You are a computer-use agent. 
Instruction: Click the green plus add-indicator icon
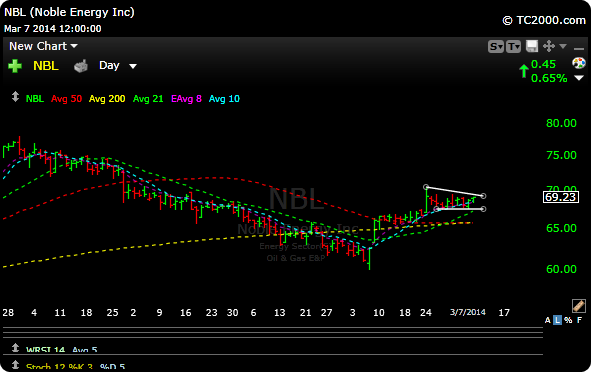pyautogui.click(x=15, y=66)
